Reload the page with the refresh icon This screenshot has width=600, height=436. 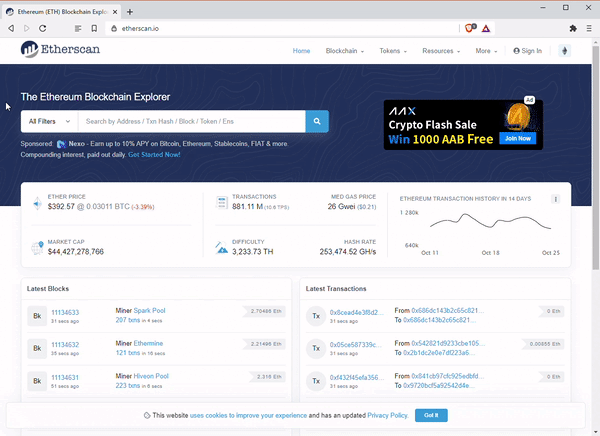click(42, 28)
